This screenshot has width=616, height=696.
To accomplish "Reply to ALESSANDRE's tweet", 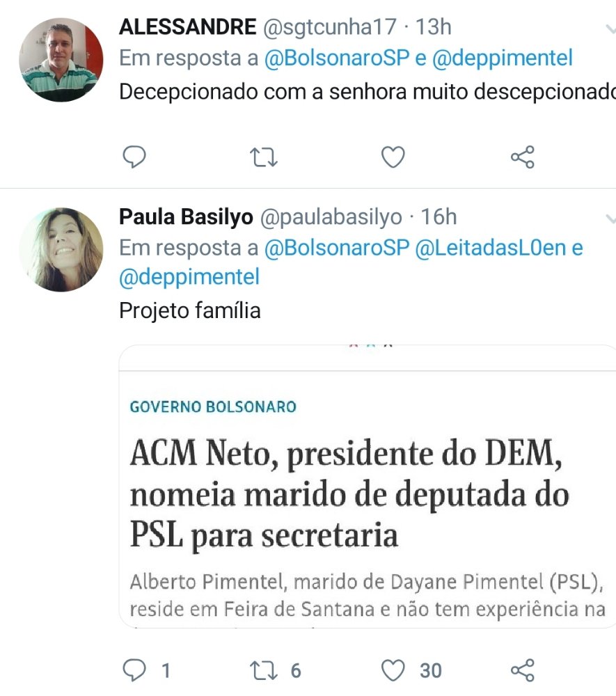I will pos(134,157).
